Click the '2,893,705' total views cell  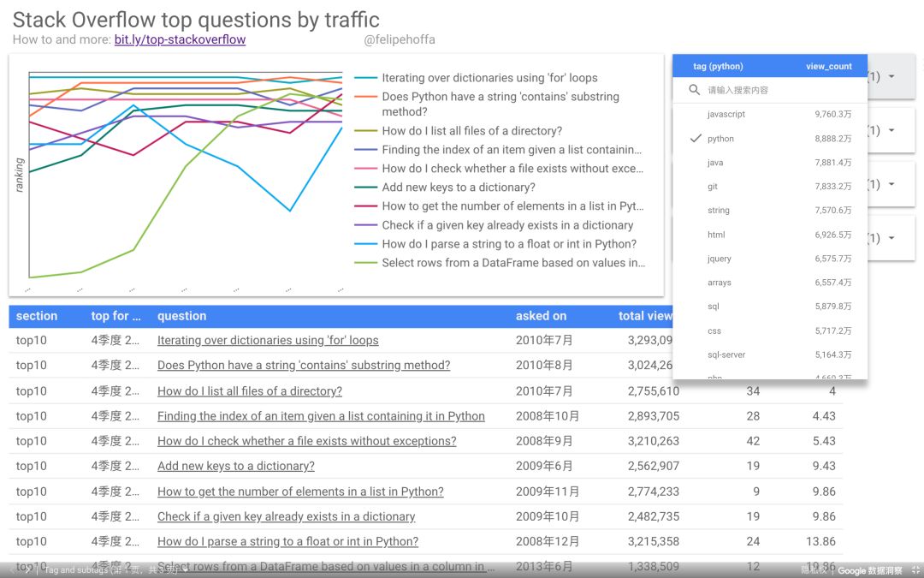[x=654, y=416]
